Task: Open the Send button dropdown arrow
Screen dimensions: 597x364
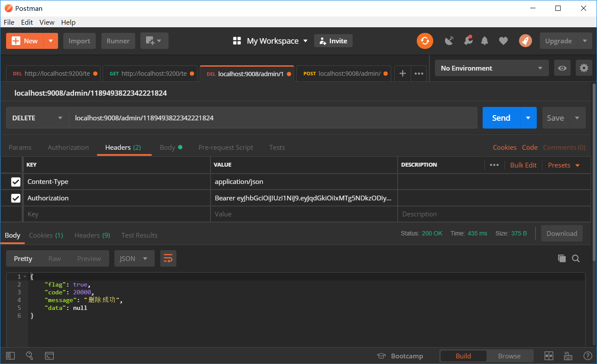Action: tap(528, 118)
